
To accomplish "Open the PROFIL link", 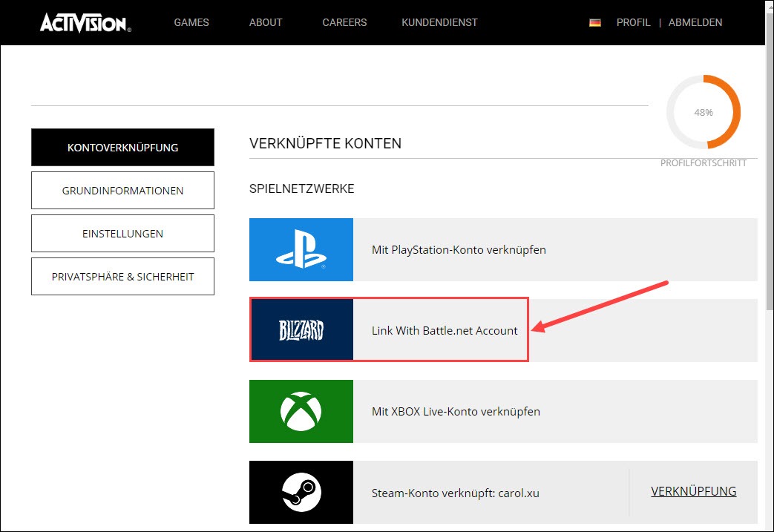I will click(x=633, y=23).
